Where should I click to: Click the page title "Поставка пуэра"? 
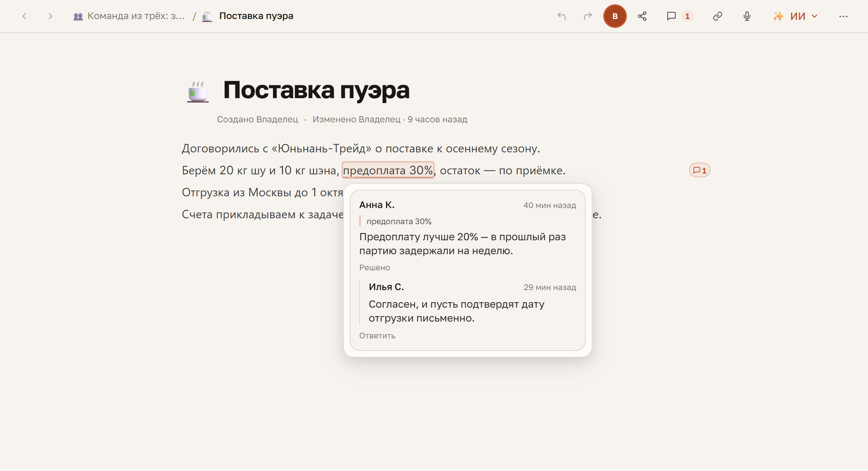click(316, 90)
